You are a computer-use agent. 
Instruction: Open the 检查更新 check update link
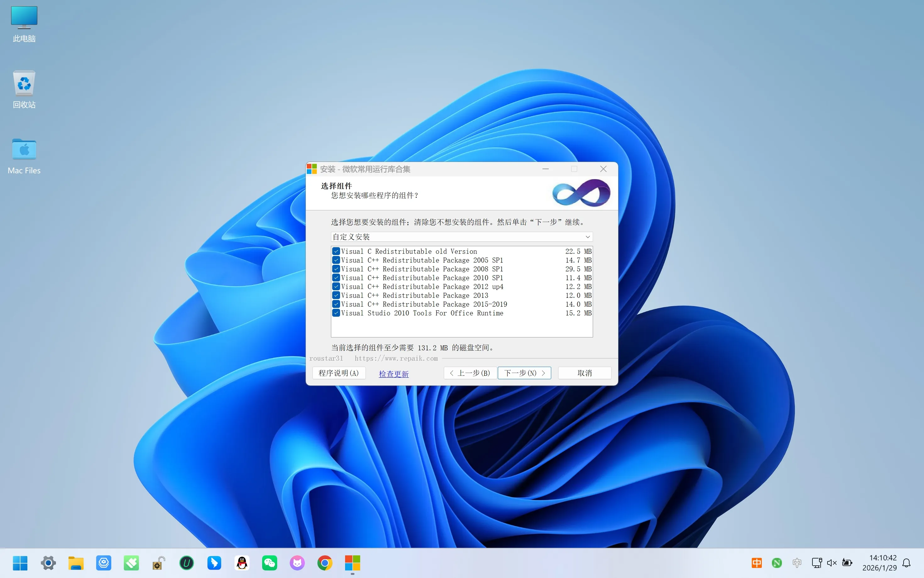[x=393, y=374]
